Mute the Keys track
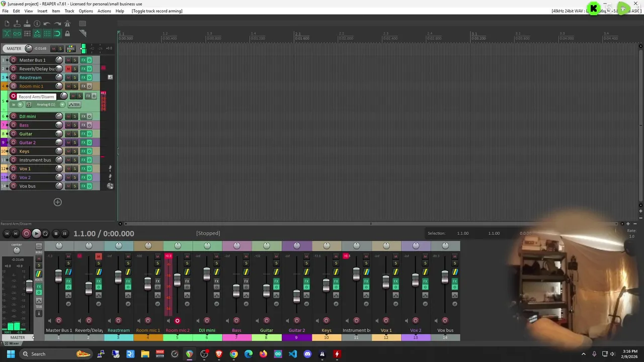This screenshot has width=644, height=362. pos(68,151)
